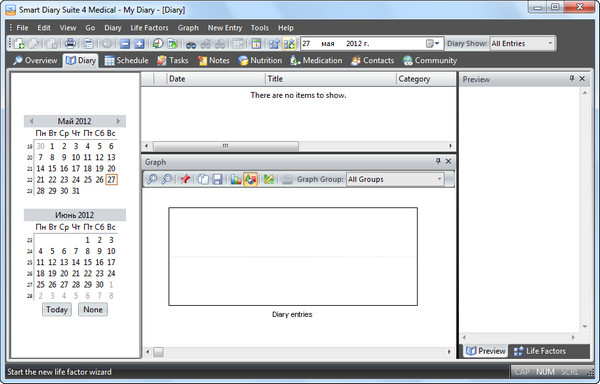Open the Life Factors menu
Screen dimensions: 600x384
click(149, 28)
